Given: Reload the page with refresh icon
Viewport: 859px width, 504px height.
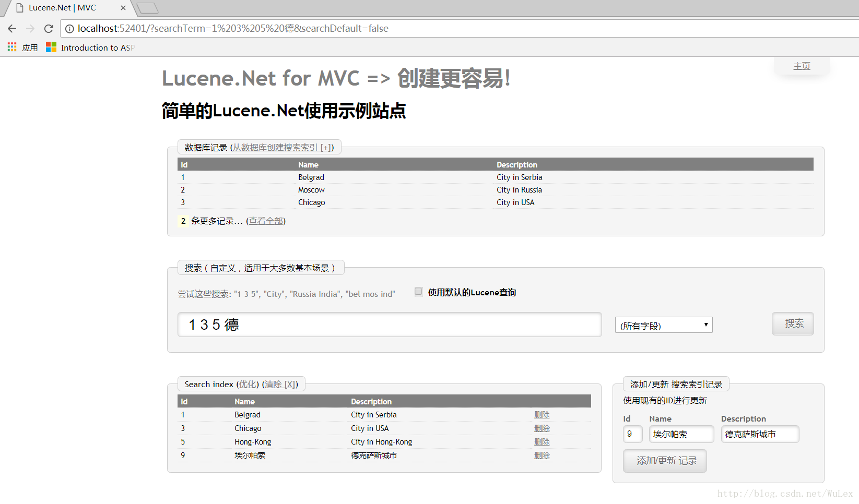Looking at the screenshot, I should tap(49, 29).
